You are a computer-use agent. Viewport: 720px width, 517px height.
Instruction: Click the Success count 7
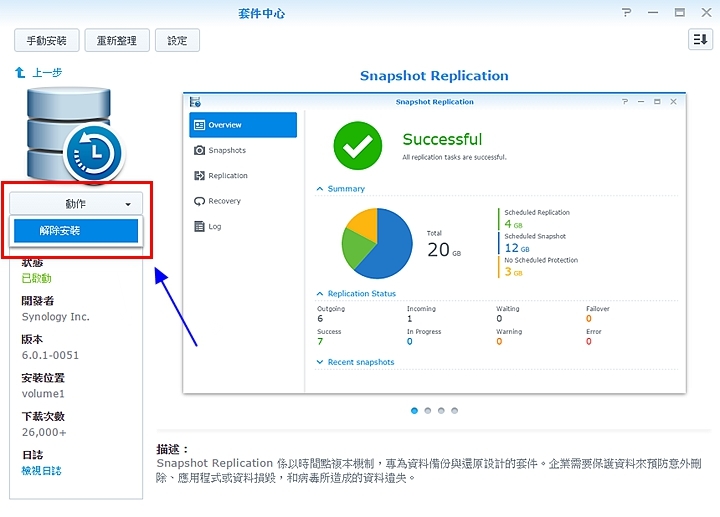320,342
